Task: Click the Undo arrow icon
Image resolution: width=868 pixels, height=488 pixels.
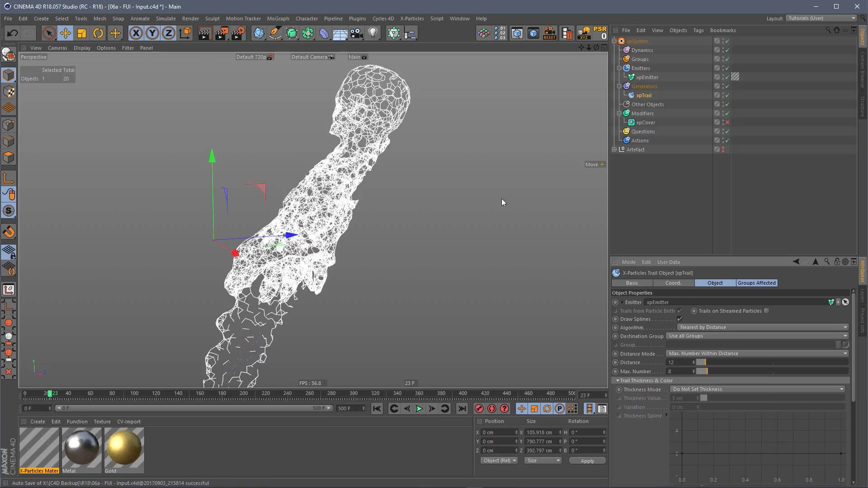Action: point(12,33)
